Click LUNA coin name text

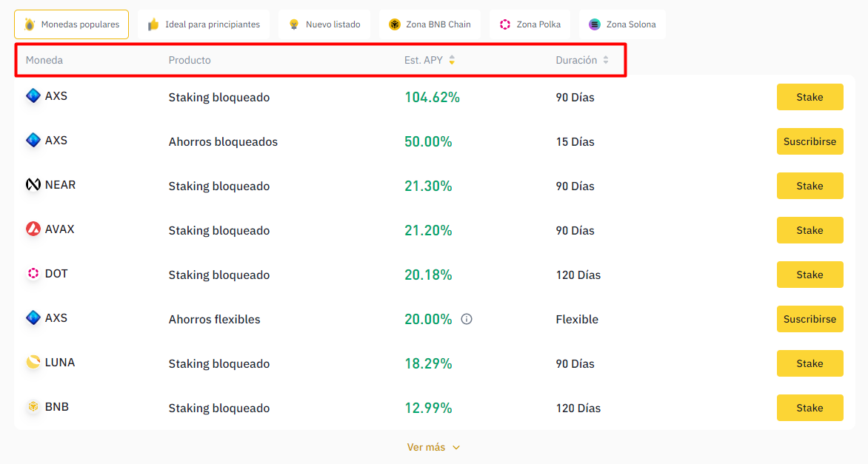pyautogui.click(x=60, y=362)
